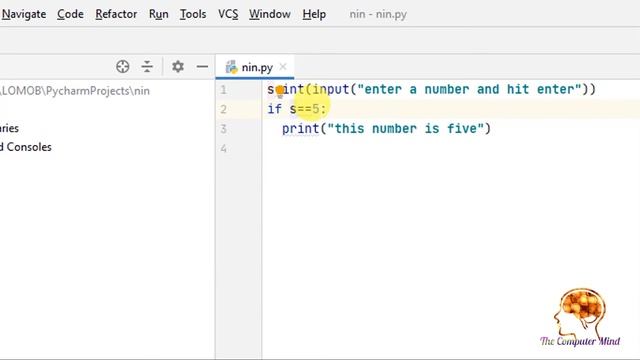Image resolution: width=640 pixels, height=360 pixels.
Task: Click the 'if' keyword on line 2
Action: [x=274, y=109]
